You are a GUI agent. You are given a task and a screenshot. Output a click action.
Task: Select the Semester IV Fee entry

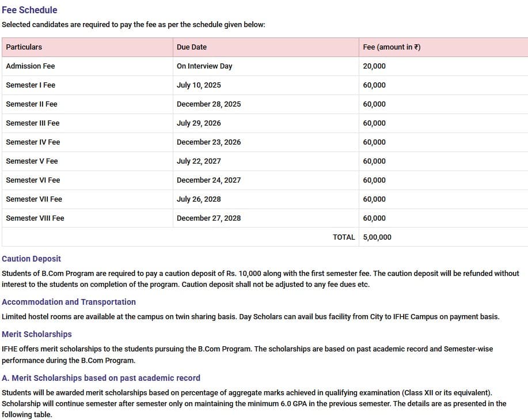tap(32, 142)
